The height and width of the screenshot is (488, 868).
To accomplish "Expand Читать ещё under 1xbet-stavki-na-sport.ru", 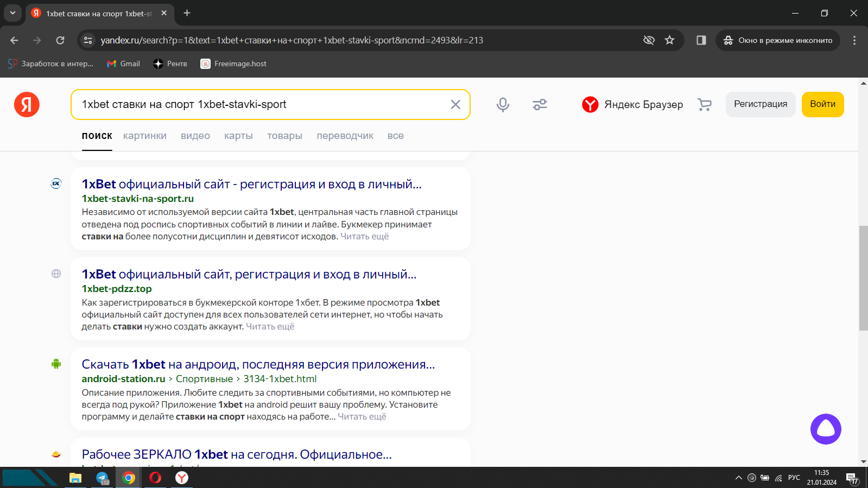I will click(364, 236).
